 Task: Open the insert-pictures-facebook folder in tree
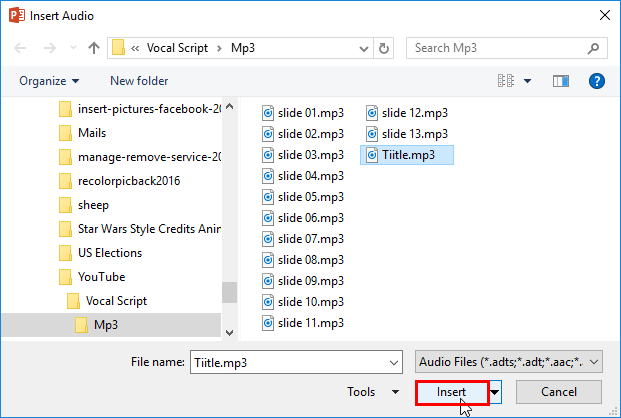click(x=140, y=109)
